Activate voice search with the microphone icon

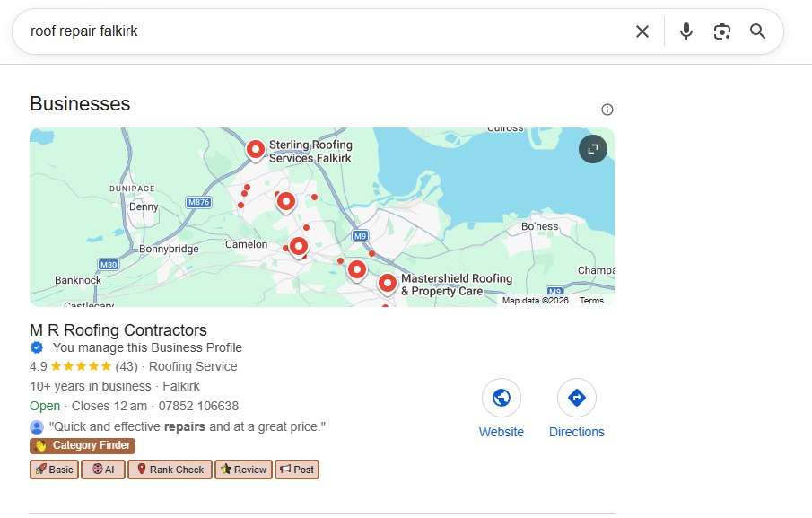pos(685,31)
